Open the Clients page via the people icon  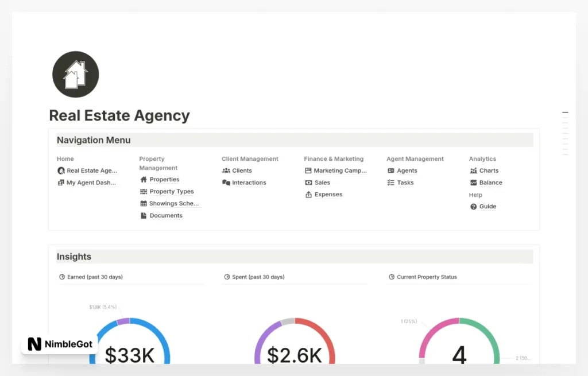click(x=226, y=170)
